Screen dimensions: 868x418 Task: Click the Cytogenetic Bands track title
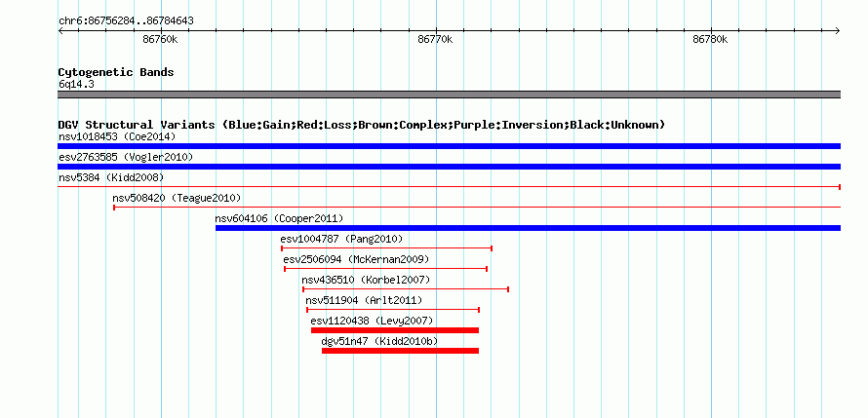pyautogui.click(x=116, y=72)
